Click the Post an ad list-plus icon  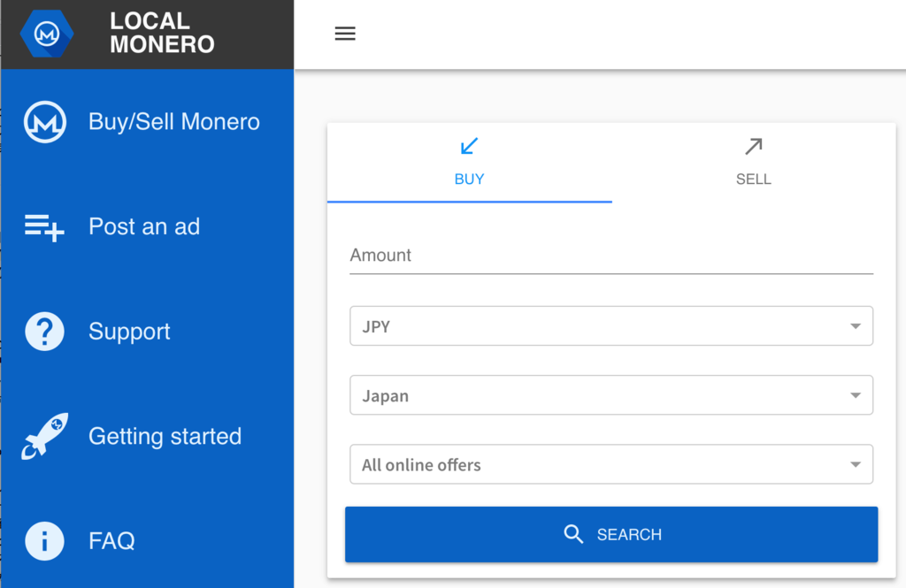[44, 227]
